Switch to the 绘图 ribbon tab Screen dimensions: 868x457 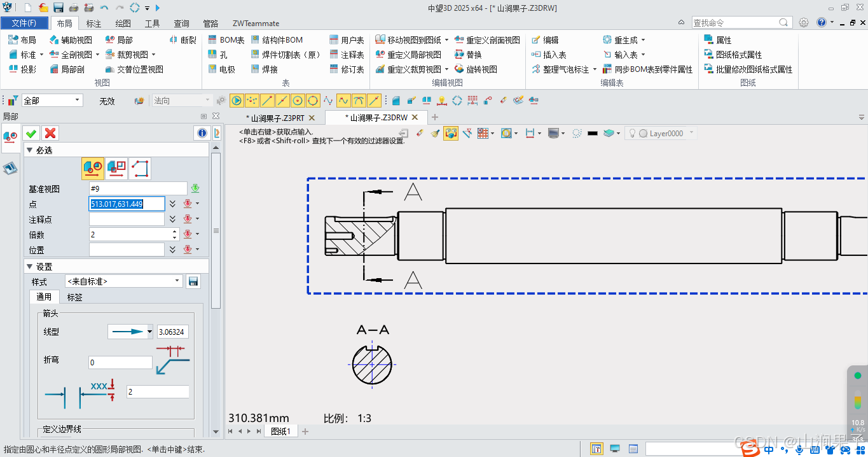(x=123, y=24)
